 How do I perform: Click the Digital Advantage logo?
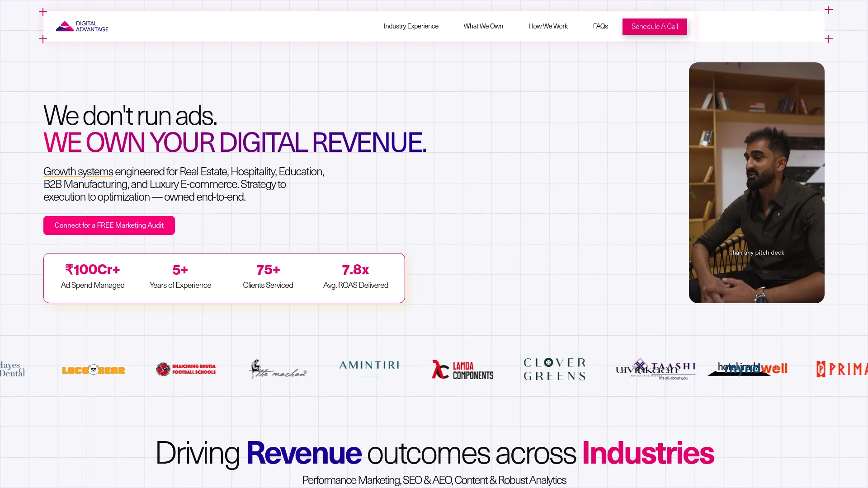pos(82,26)
